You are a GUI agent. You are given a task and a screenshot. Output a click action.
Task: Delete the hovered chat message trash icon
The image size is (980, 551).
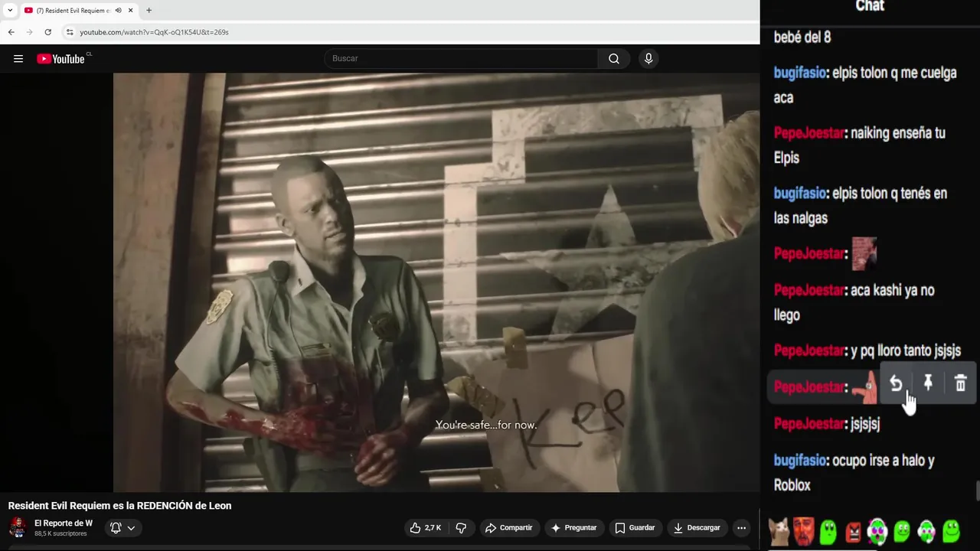(x=961, y=383)
